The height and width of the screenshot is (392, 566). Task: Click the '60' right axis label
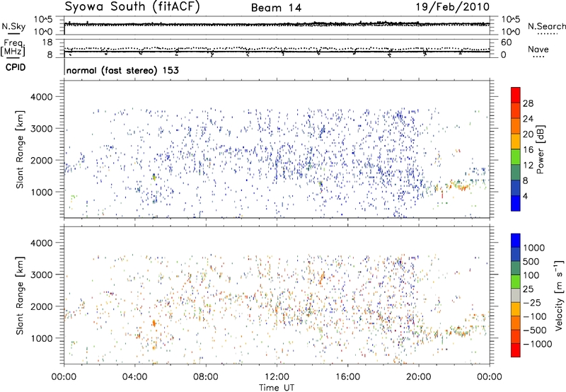pos(506,42)
